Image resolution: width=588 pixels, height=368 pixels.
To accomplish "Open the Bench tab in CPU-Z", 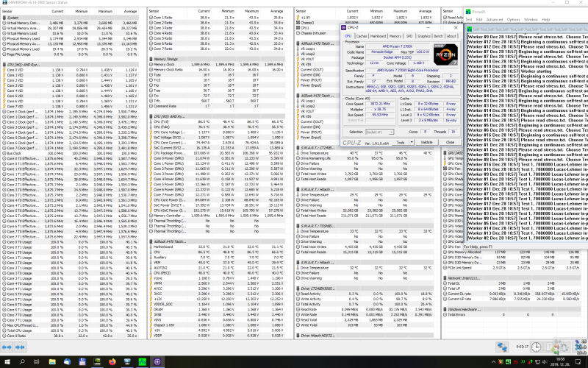I will pyautogui.click(x=438, y=36).
